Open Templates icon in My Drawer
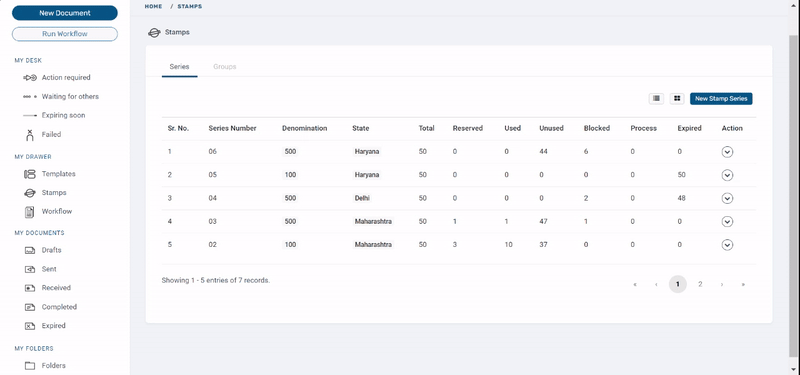This screenshot has width=800, height=375. [x=30, y=174]
